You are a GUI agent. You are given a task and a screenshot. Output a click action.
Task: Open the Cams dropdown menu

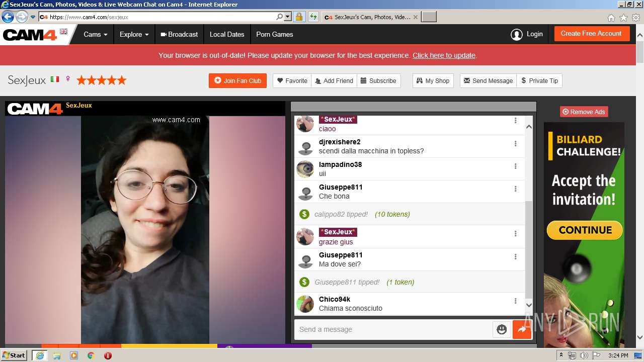pos(96,34)
